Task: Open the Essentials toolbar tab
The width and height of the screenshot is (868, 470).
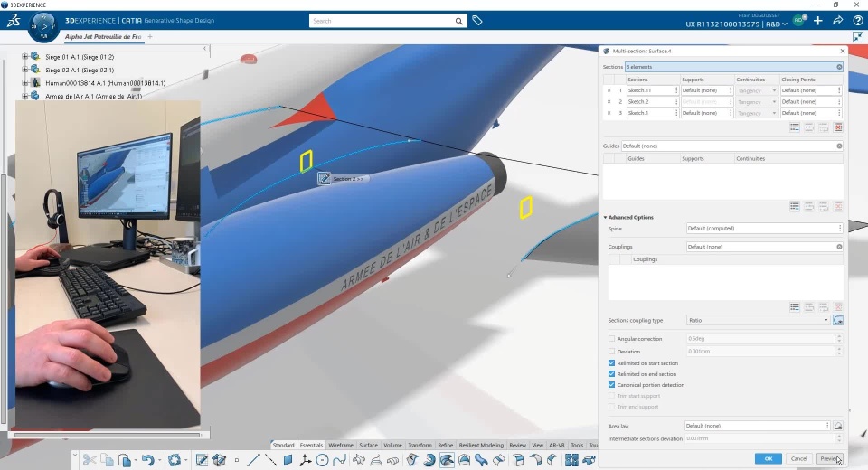Action: [311, 445]
